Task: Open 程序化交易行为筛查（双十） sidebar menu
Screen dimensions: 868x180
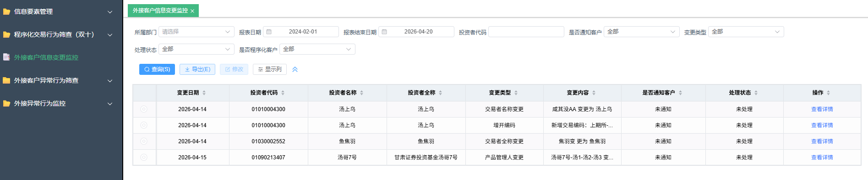Action: (61, 34)
